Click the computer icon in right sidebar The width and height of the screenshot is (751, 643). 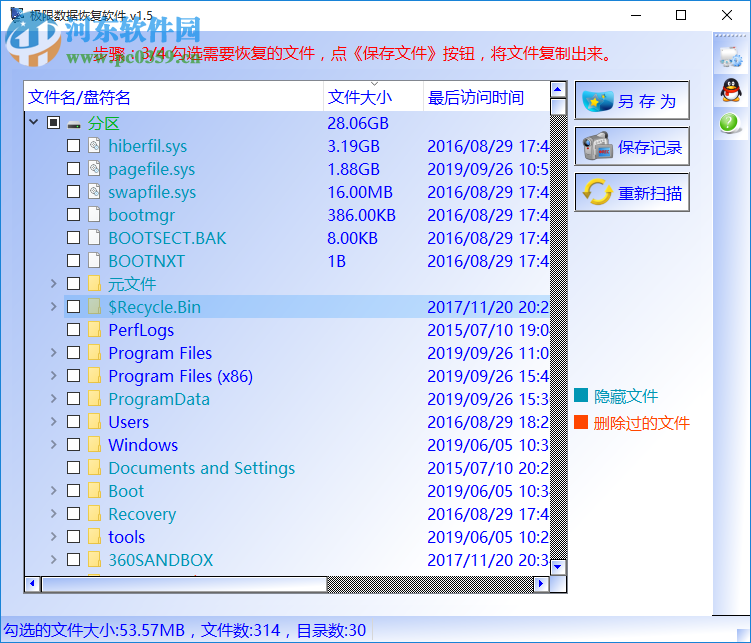[x=730, y=56]
